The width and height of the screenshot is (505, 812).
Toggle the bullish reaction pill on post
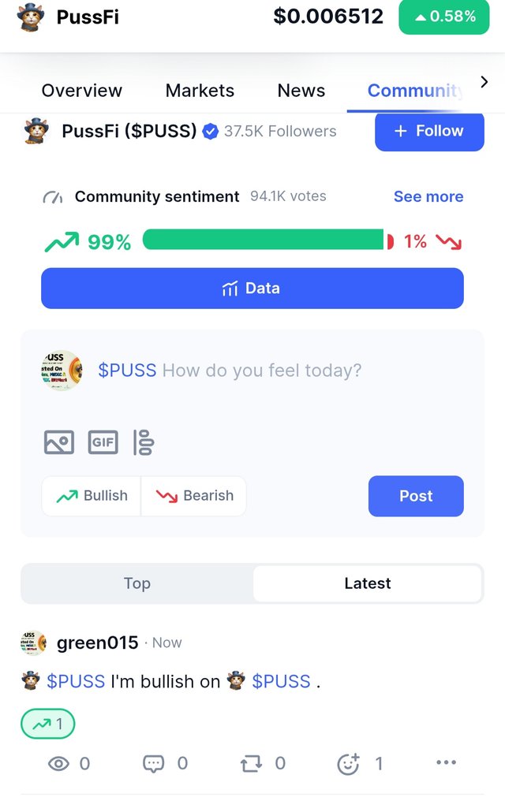(48, 724)
